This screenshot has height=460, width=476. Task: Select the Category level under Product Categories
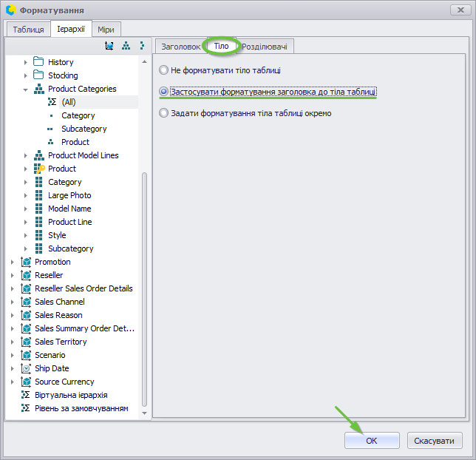coord(78,115)
